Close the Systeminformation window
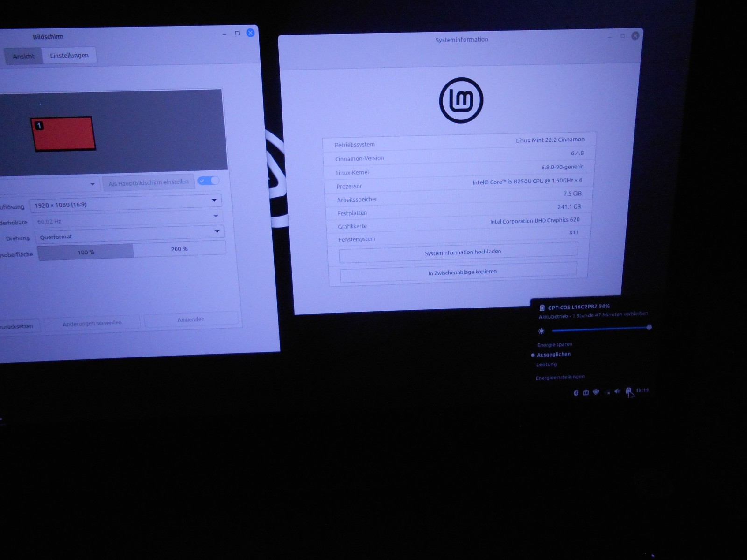 pyautogui.click(x=635, y=36)
